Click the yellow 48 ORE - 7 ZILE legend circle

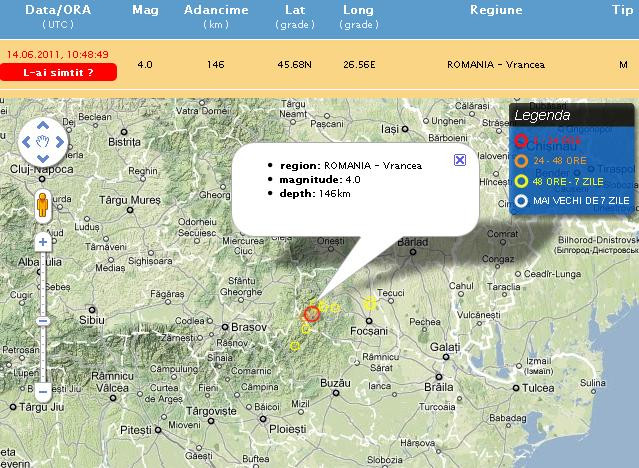click(x=521, y=181)
